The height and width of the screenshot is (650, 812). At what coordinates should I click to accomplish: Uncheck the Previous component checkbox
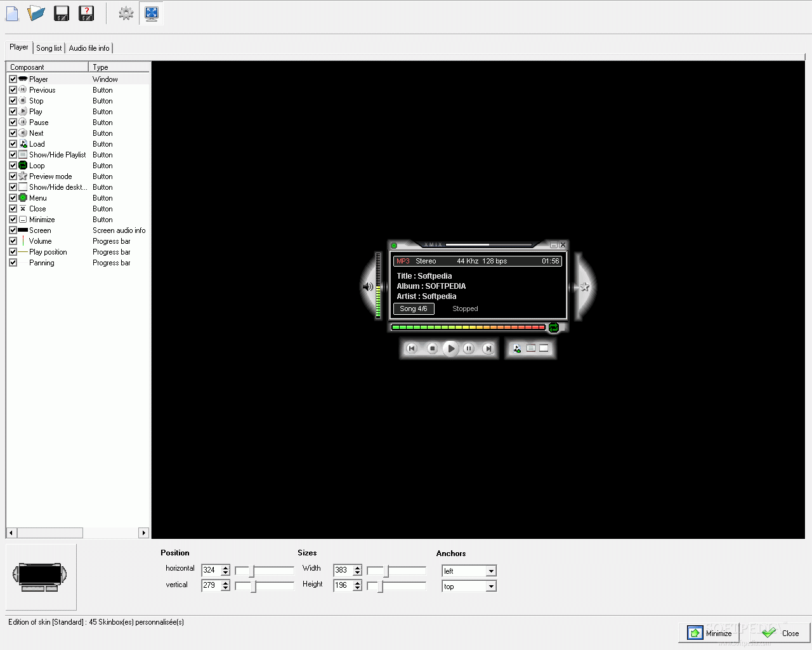[x=13, y=90]
